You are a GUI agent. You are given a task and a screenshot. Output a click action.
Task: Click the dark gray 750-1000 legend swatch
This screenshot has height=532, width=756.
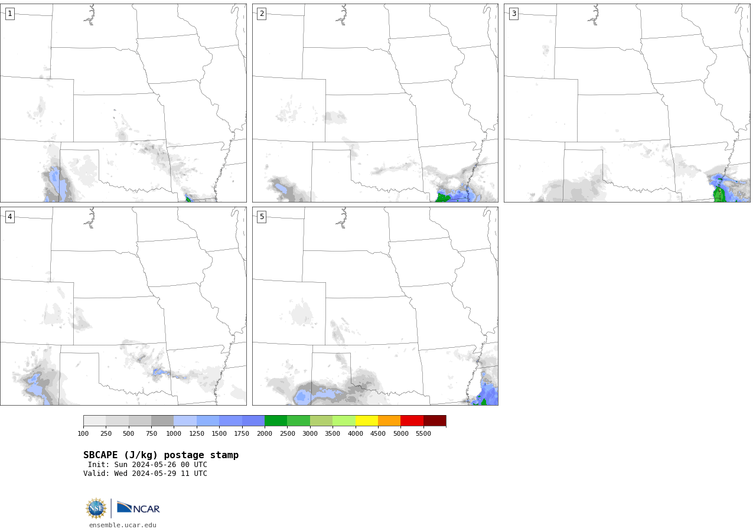pyautogui.click(x=162, y=420)
